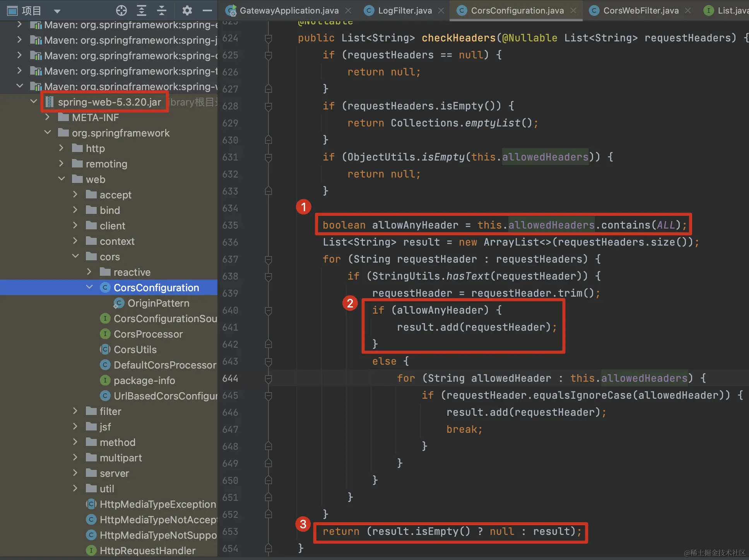Viewport: 749px width, 560px height.
Task: Click ALL constant on line 635
Action: click(x=666, y=225)
